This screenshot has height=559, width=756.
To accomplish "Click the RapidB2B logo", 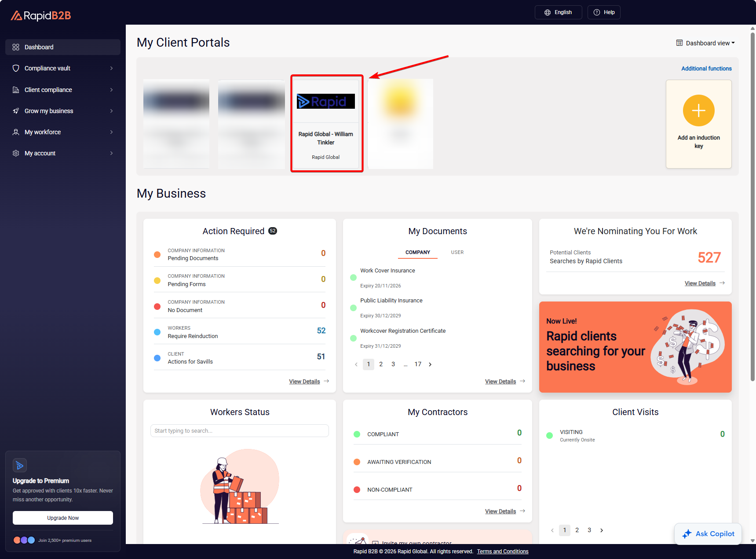I will click(x=41, y=16).
